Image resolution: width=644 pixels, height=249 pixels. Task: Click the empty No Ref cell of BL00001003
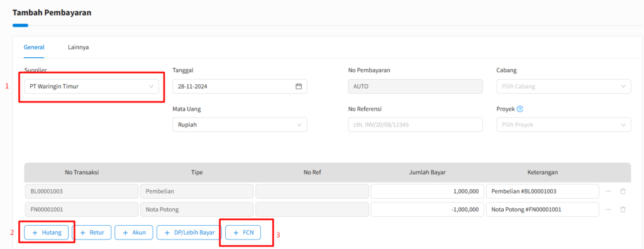point(312,192)
